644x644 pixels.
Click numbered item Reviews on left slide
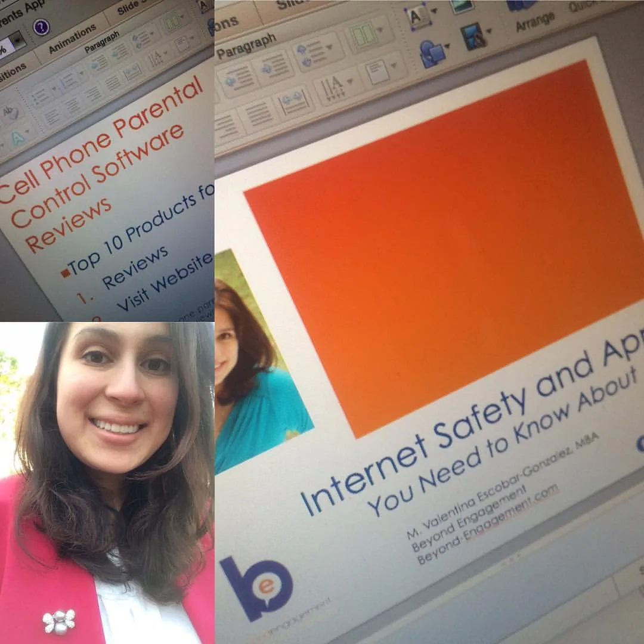pyautogui.click(x=135, y=268)
